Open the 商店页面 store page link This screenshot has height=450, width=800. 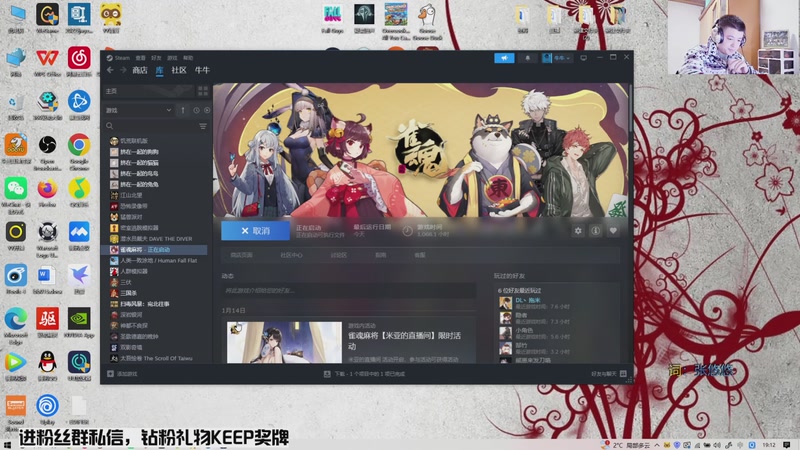[x=241, y=255]
